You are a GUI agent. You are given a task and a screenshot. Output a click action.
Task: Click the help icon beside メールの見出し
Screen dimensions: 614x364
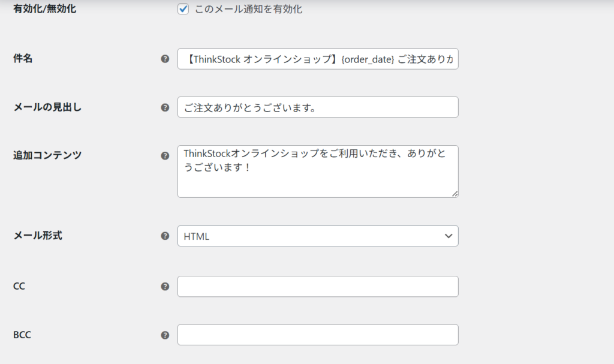tap(165, 107)
